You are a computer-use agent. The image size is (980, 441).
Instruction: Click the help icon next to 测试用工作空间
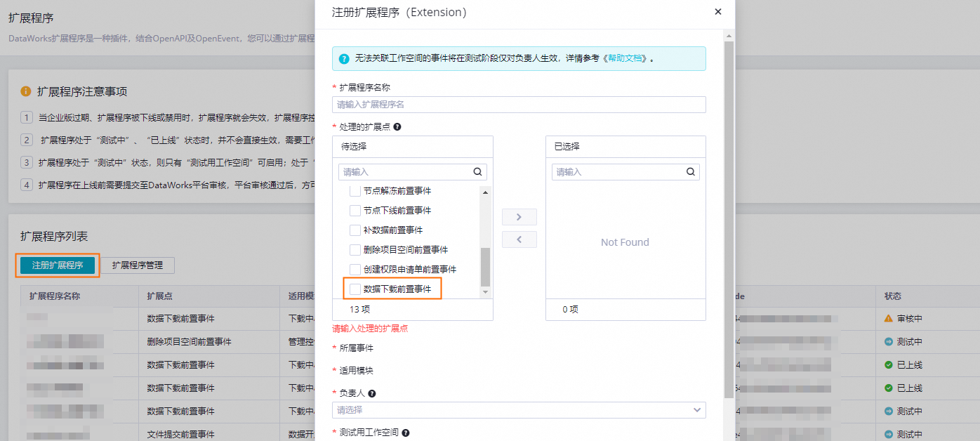point(406,433)
